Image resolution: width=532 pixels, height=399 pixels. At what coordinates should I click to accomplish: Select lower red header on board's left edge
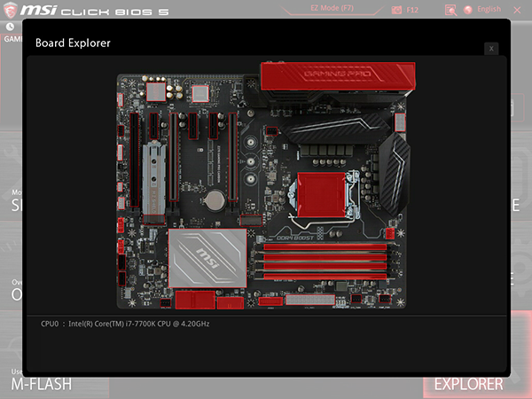121,246
